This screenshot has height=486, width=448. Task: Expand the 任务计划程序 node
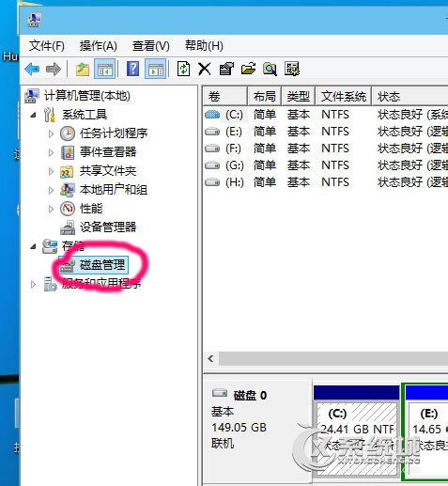(51, 133)
